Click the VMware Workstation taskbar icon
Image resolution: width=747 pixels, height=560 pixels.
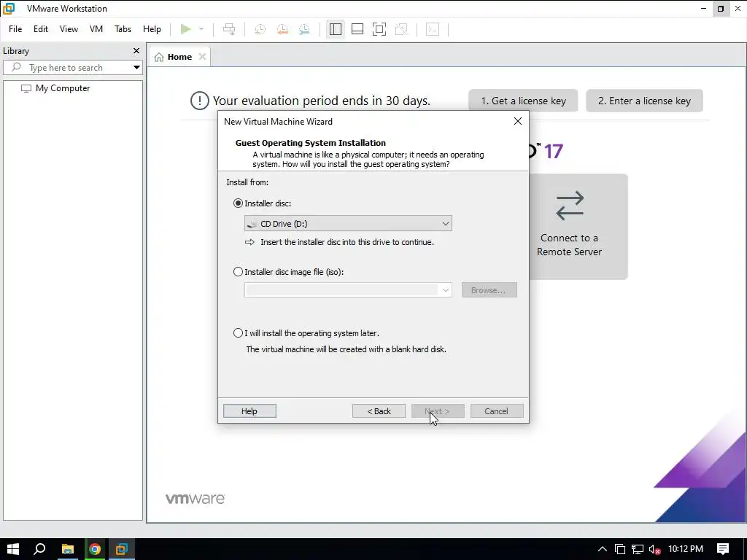pos(122,549)
